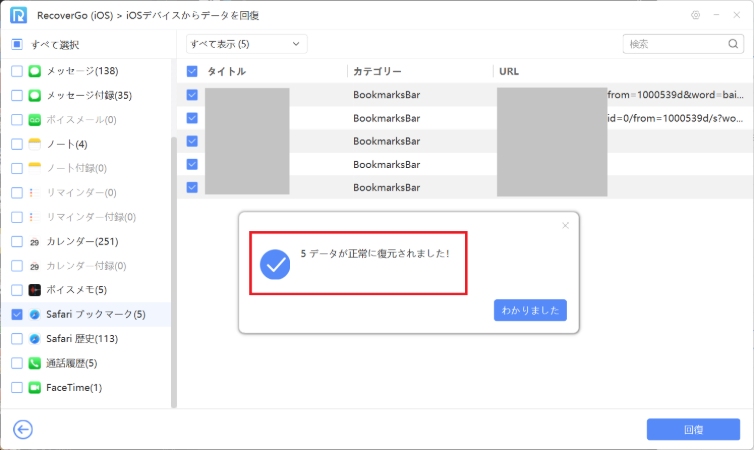Close the success dialog with X
The image size is (754, 450).
566,225
